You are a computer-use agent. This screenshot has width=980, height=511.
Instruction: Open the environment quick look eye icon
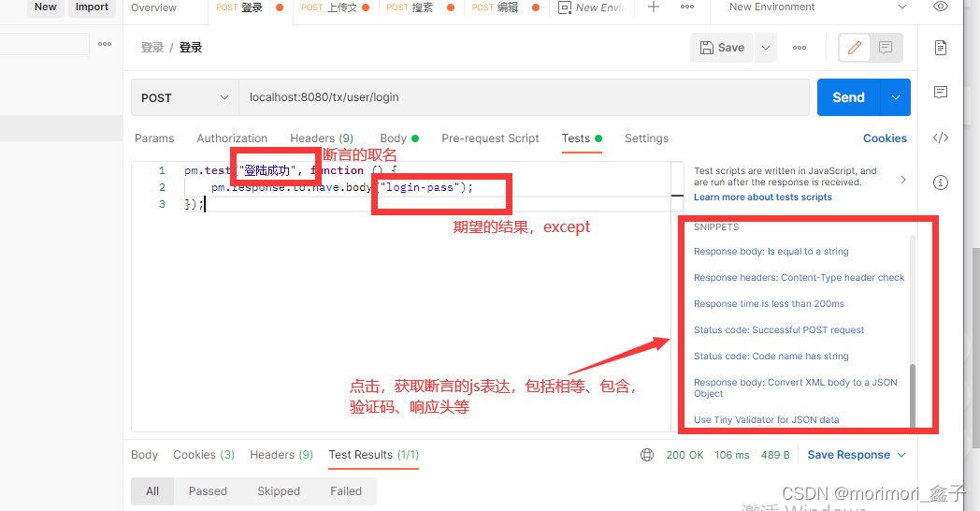pyautogui.click(x=940, y=7)
